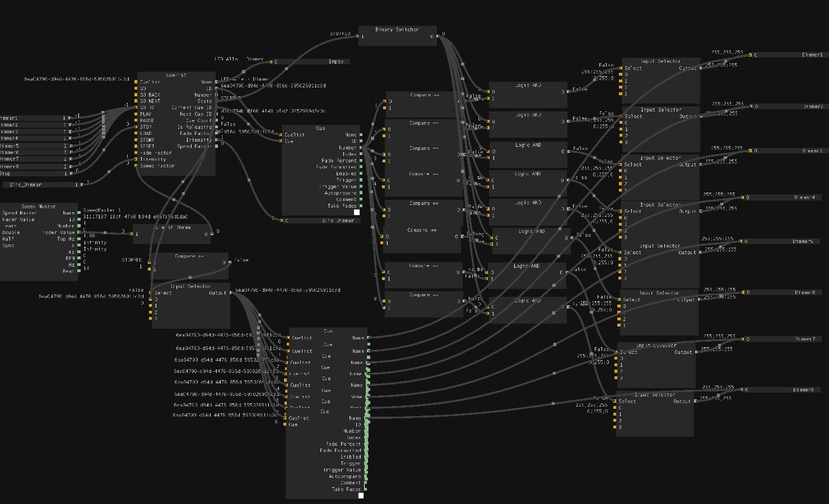The width and height of the screenshot is (829, 504).
Task: Click the PAUSE input port on Cuelist
Action: pos(136,120)
